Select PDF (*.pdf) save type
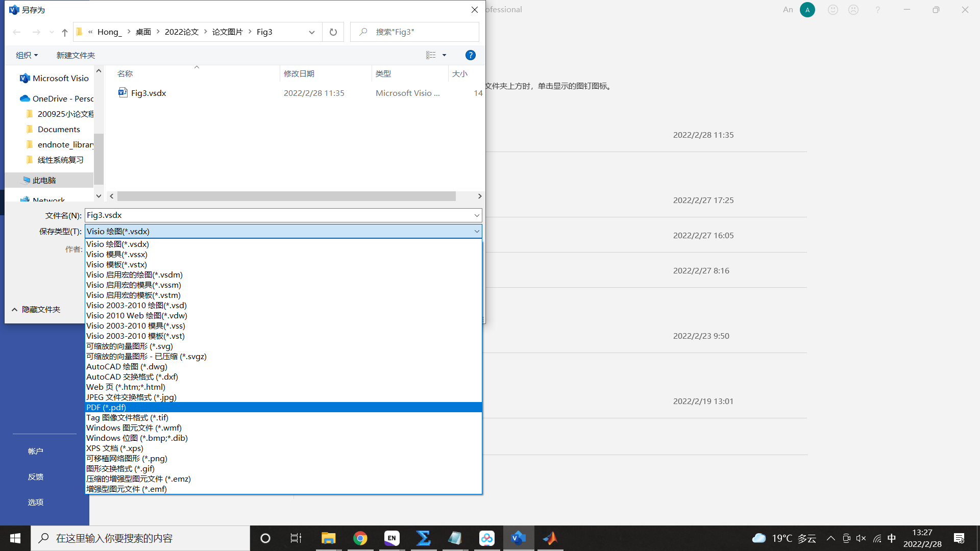980x551 pixels. (283, 407)
